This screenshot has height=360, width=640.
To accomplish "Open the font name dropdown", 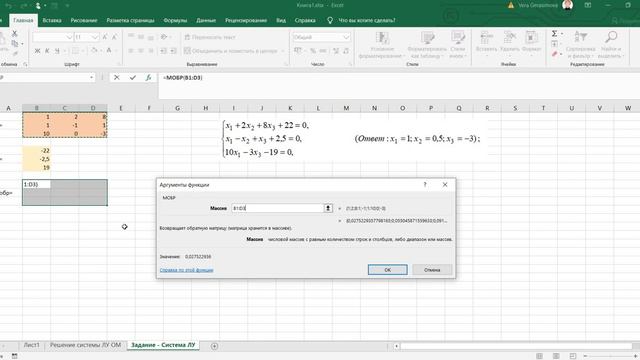I will point(69,37).
